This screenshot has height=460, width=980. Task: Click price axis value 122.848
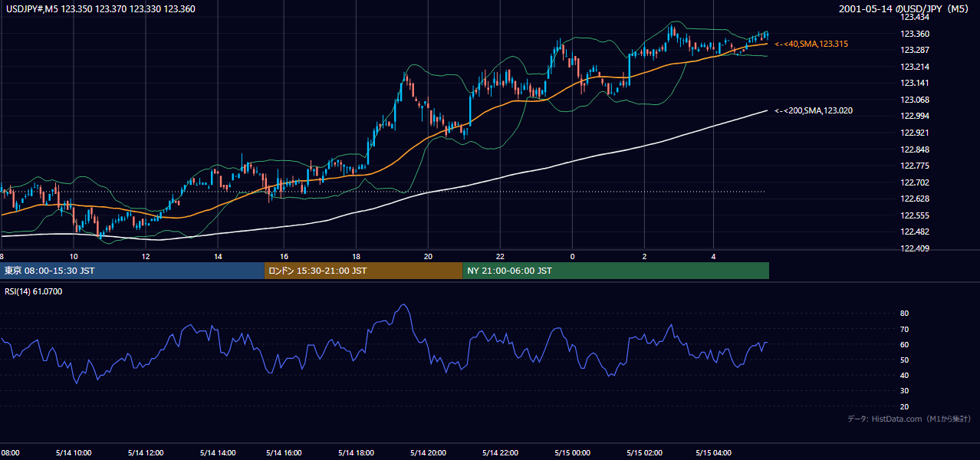pos(914,149)
